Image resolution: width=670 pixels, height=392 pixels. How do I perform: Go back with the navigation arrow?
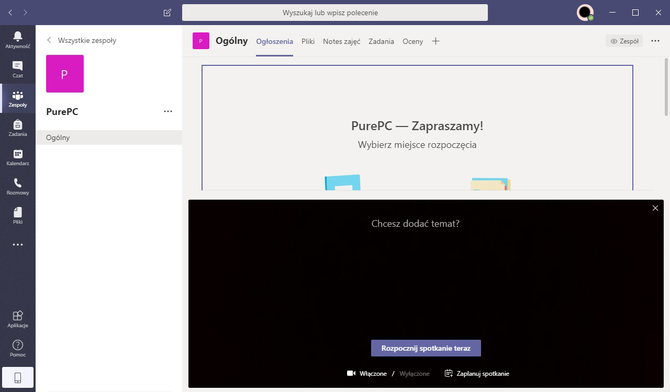(10, 13)
